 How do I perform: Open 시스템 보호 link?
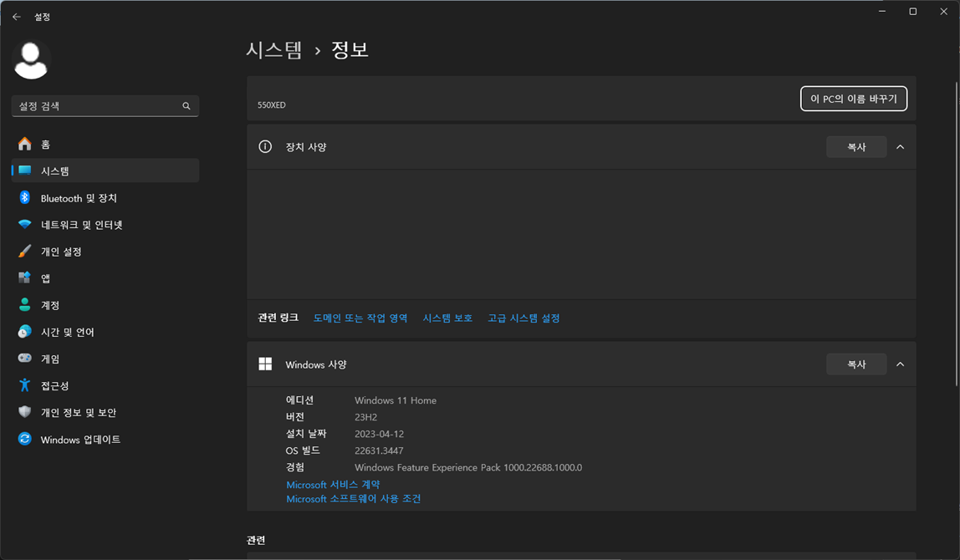(447, 318)
